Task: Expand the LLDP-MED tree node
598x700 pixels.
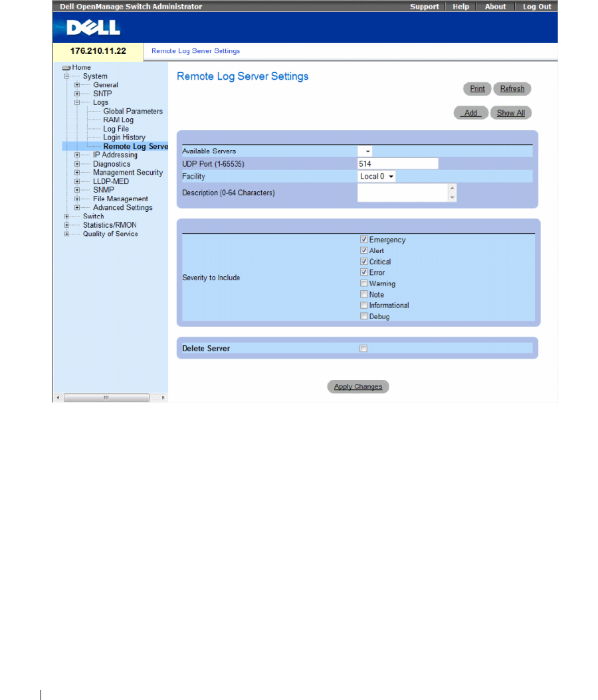Action: [77, 181]
